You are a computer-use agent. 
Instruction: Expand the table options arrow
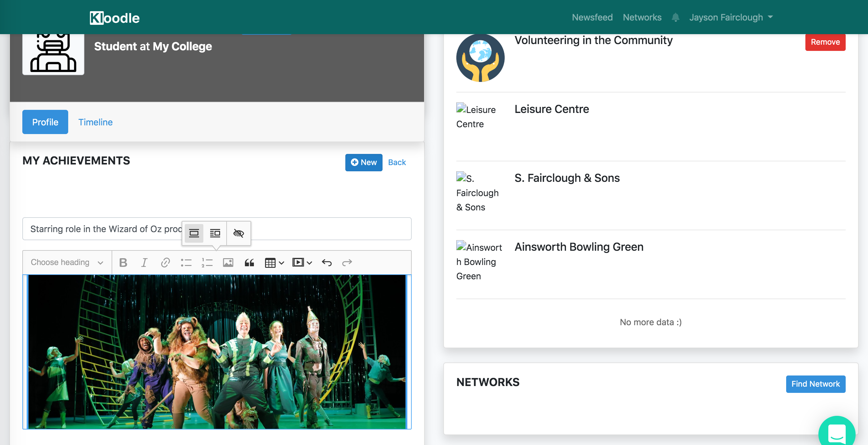coord(282,263)
